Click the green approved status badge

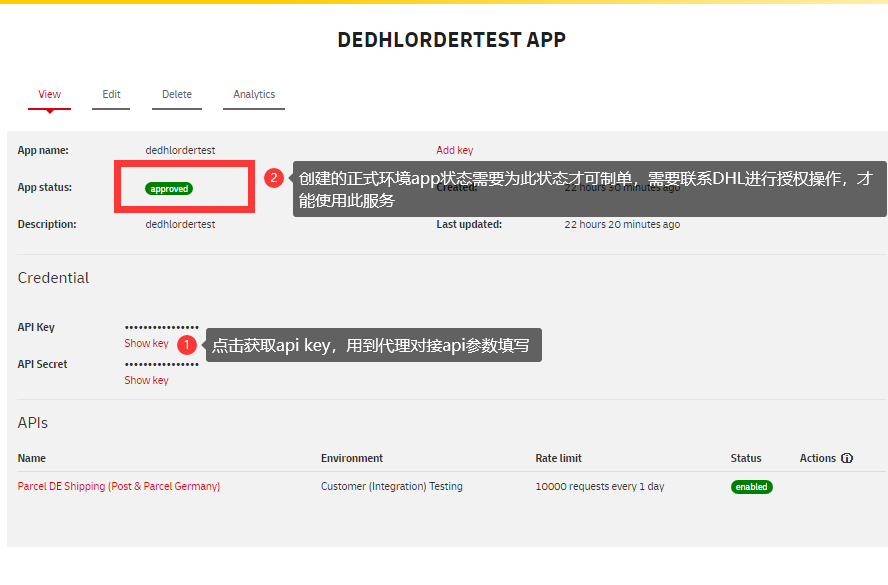tap(169, 188)
